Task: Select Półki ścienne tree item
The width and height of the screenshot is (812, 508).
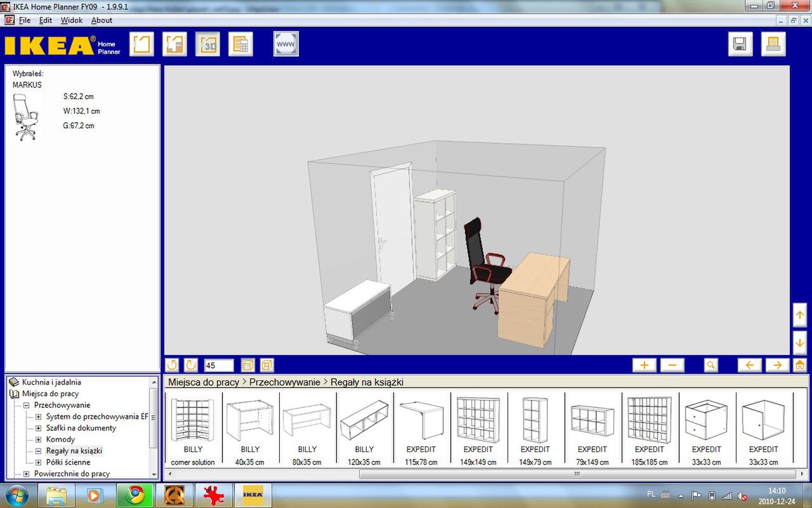Action: pos(68,462)
